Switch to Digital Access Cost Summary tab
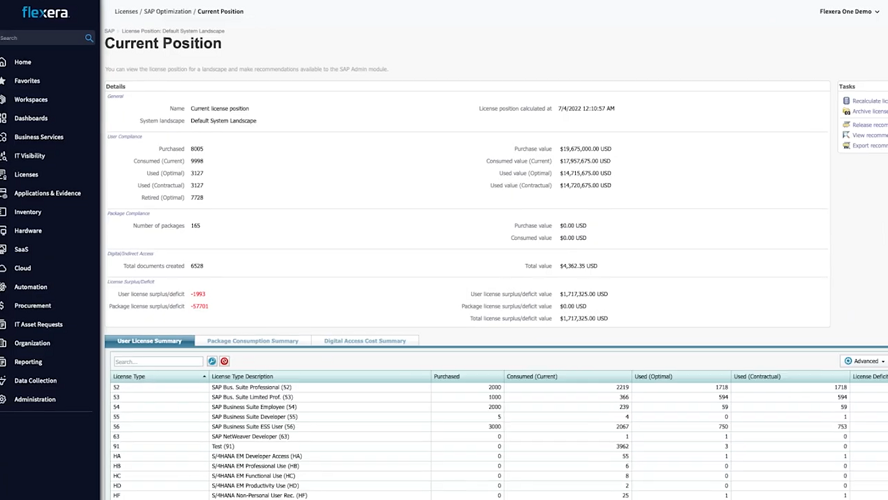 pos(364,341)
